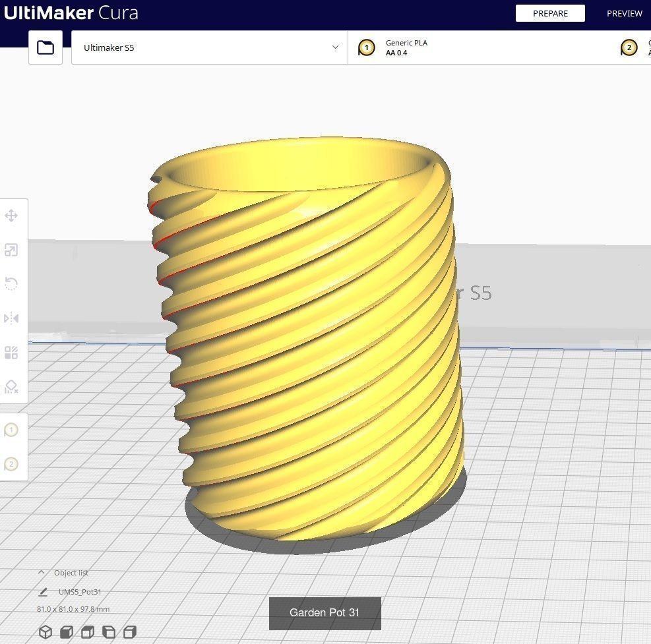Assign extruder 1 in left toolbar
The height and width of the screenshot is (644, 651).
click(11, 430)
